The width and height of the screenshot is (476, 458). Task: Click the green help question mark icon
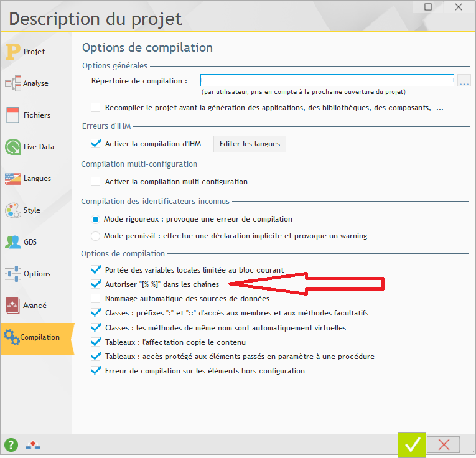[x=11, y=445]
